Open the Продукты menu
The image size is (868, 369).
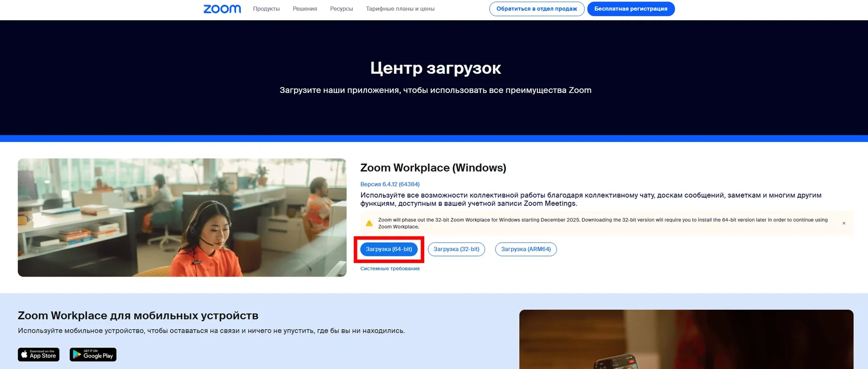(266, 9)
